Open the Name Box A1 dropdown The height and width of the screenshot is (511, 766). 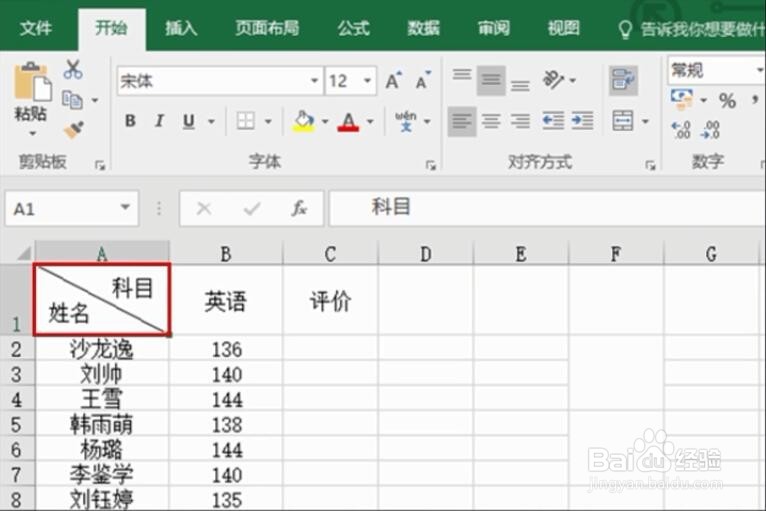pyautogui.click(x=125, y=208)
